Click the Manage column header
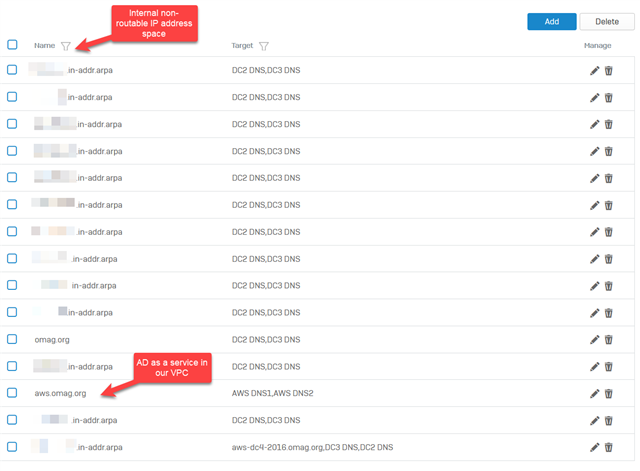This screenshot has height=471, width=640. click(598, 46)
